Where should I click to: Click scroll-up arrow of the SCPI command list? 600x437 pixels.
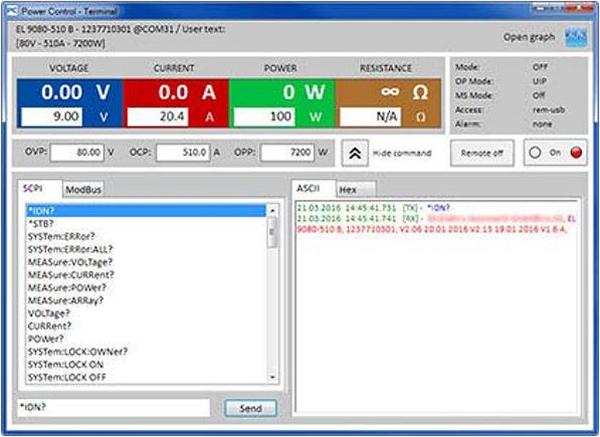pyautogui.click(x=274, y=211)
